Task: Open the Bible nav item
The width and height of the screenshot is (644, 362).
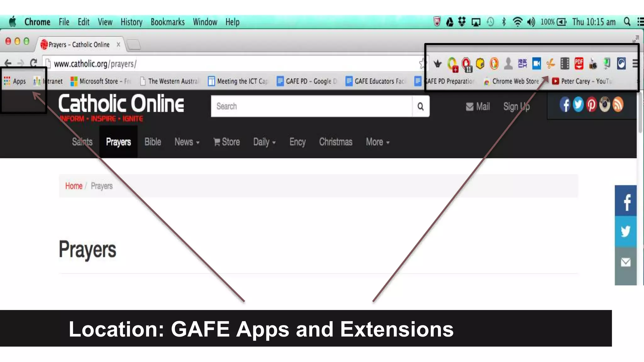Action: [x=153, y=142]
